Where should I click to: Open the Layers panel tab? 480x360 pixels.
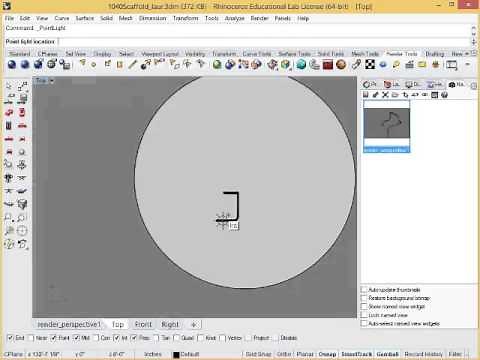[392, 85]
